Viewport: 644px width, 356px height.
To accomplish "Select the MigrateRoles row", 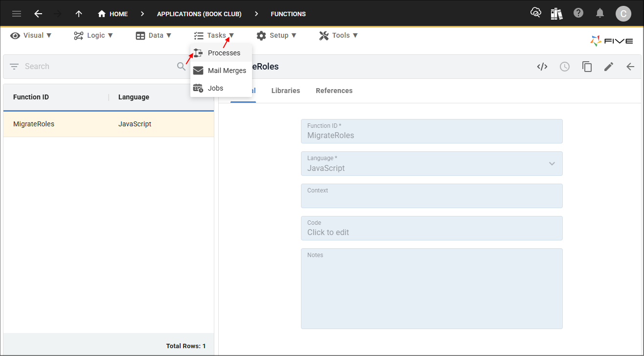I will (x=109, y=124).
